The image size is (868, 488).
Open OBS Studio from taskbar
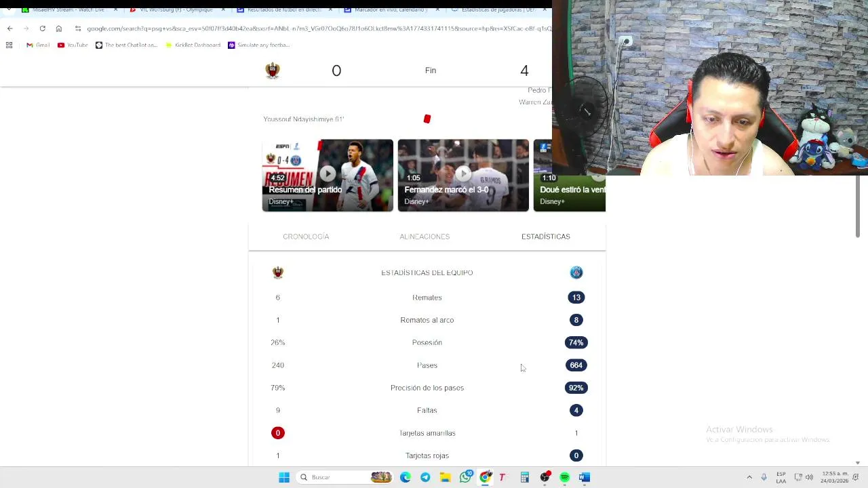[x=545, y=477]
